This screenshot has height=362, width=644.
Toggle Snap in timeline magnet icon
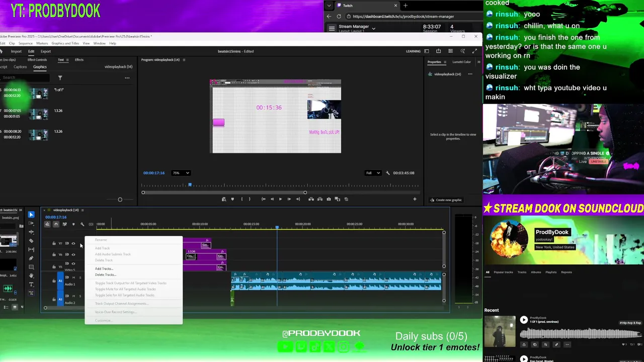(x=56, y=224)
